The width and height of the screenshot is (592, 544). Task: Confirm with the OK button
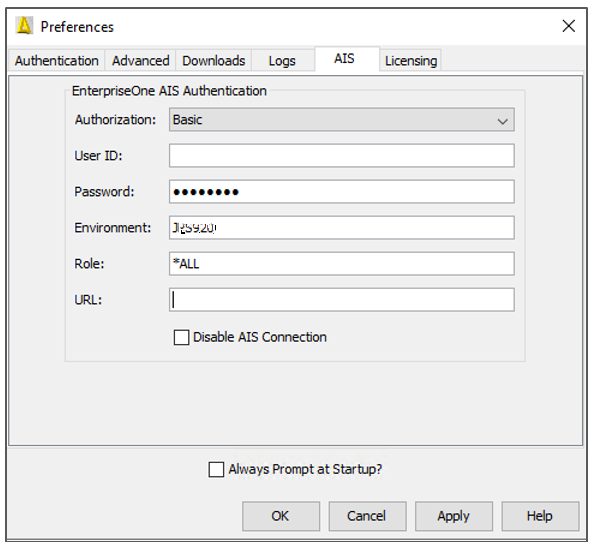click(281, 516)
